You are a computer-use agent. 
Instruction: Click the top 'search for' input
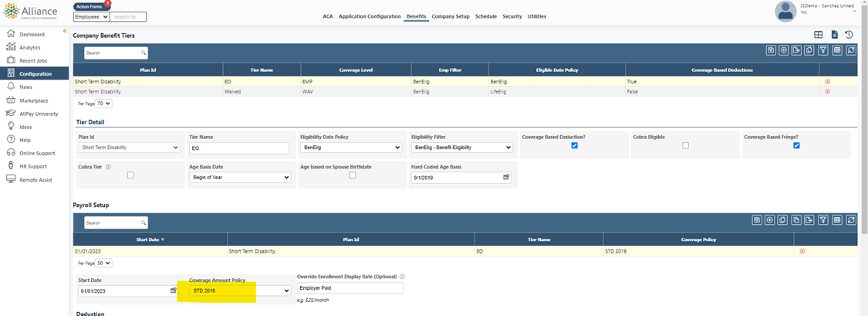click(128, 17)
